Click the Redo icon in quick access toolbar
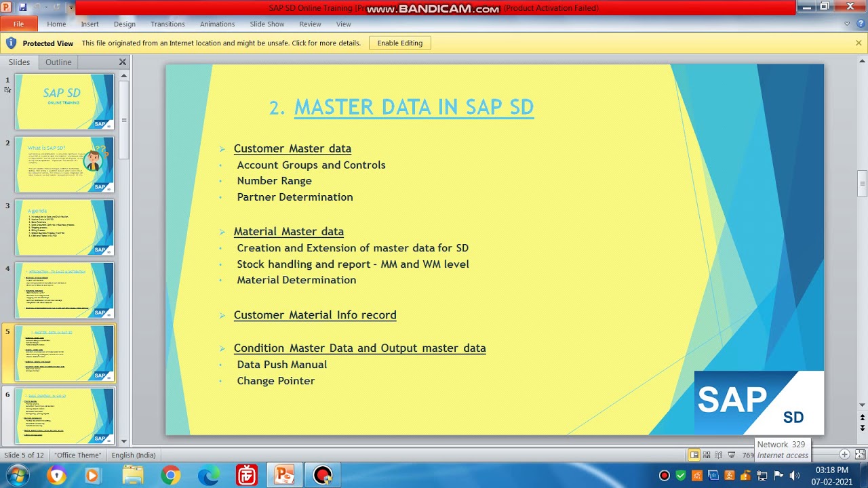 tap(57, 7)
